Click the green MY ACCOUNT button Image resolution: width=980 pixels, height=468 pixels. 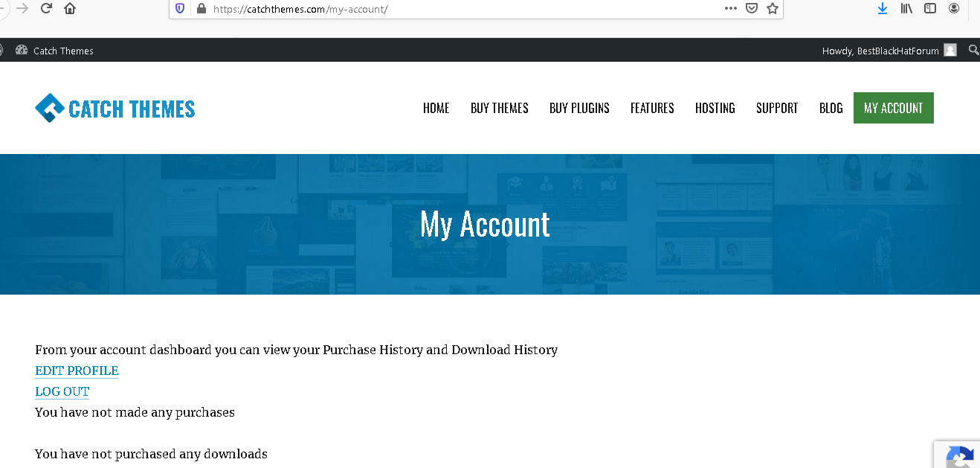click(x=894, y=108)
